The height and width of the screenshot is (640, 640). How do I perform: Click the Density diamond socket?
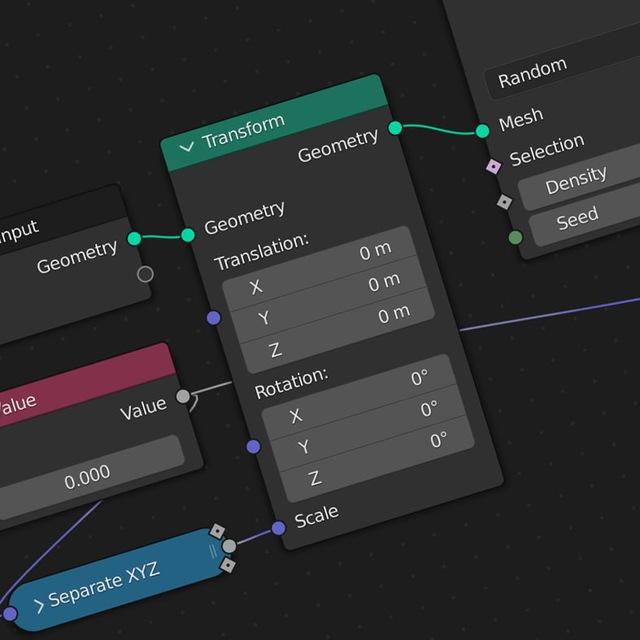tap(505, 202)
